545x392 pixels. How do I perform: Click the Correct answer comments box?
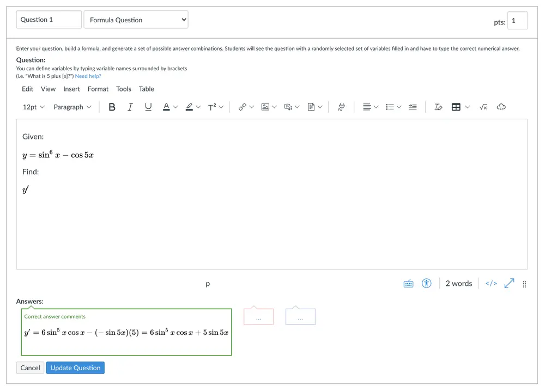[x=126, y=332]
